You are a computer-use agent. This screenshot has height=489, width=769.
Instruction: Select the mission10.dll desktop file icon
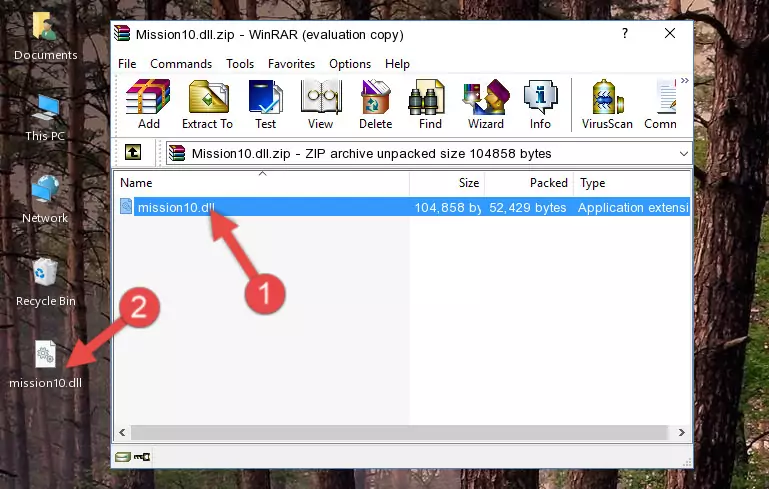pos(46,364)
